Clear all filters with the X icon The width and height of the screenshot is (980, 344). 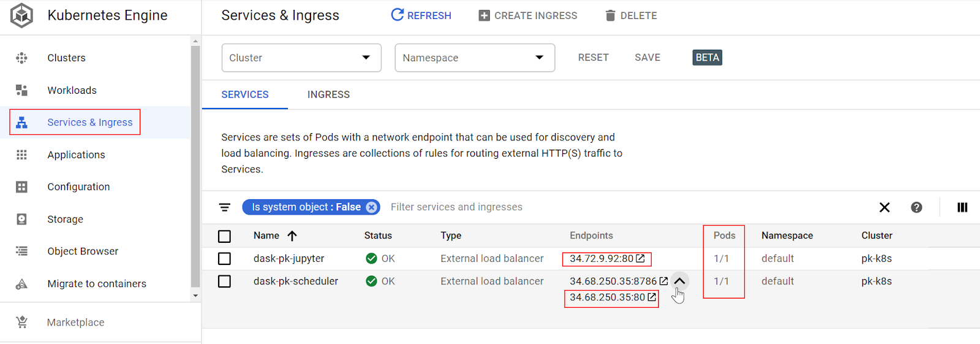click(884, 207)
